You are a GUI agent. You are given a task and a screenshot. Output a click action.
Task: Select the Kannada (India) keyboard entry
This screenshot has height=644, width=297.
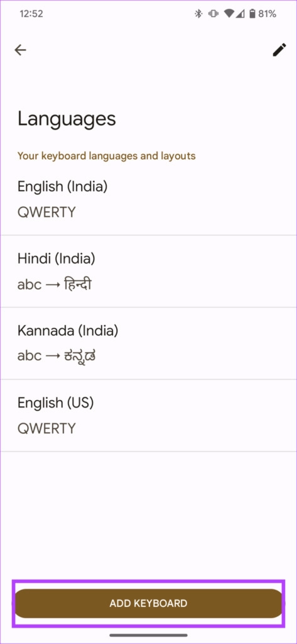(x=148, y=343)
